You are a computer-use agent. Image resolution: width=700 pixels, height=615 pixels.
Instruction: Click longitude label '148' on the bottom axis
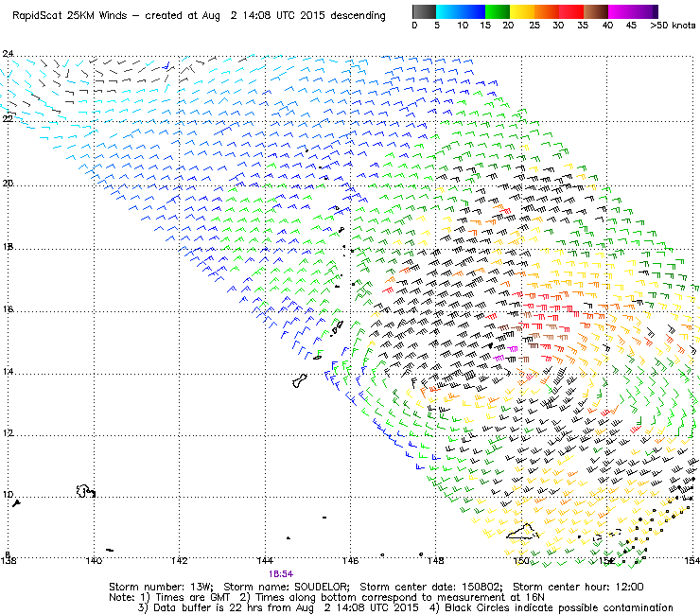pyautogui.click(x=436, y=560)
